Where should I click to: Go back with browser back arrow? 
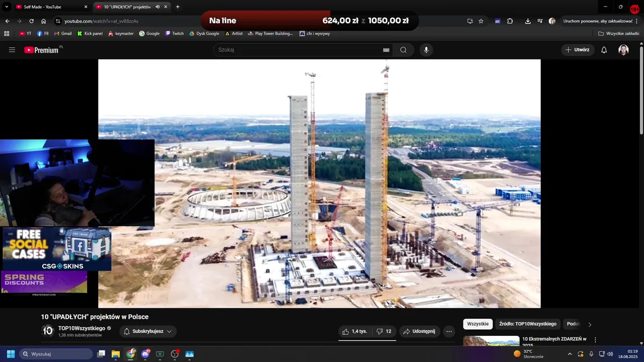coord(7,21)
